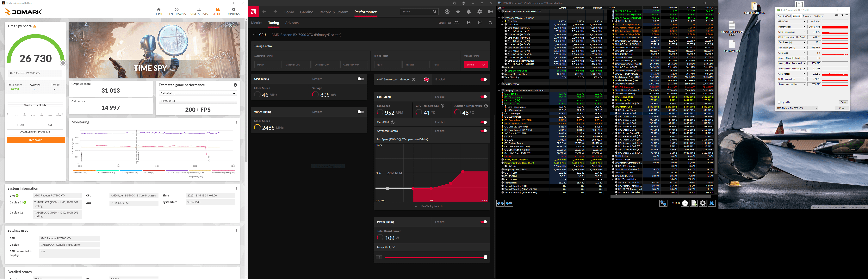Viewport: 868px width, 279px height.
Task: Click COMPARE RESULT ONLINE button
Action: coord(35,132)
